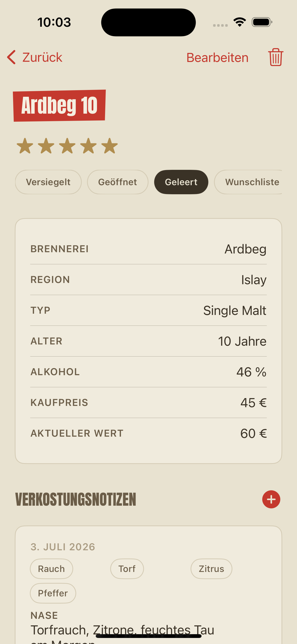
Task: Tap the battery status icon
Action: coord(262,22)
